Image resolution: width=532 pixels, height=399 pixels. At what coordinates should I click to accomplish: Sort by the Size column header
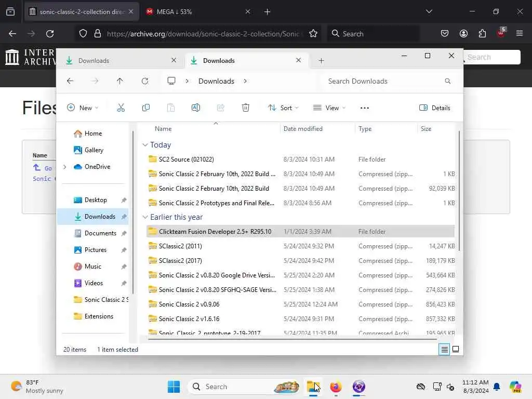[426, 129]
